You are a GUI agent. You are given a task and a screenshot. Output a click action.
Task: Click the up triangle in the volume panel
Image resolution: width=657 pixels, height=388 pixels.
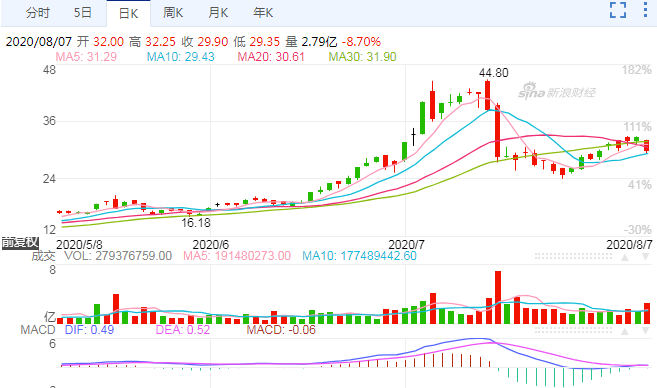coord(625,257)
